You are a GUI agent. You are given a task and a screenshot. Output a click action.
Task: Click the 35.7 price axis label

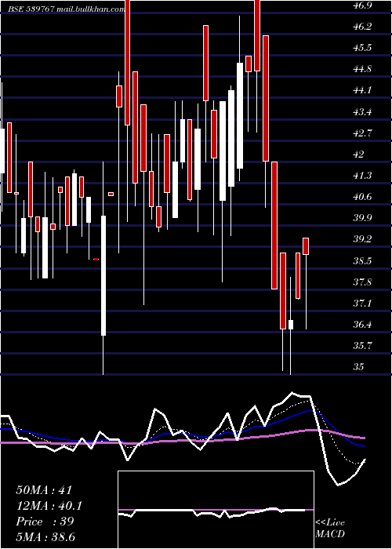tap(362, 346)
